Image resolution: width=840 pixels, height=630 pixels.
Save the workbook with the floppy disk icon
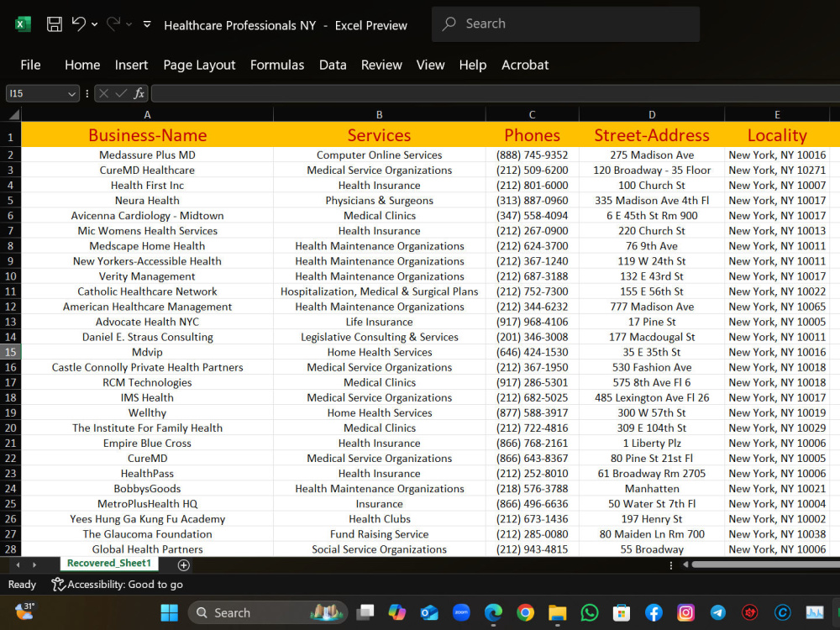(54, 24)
